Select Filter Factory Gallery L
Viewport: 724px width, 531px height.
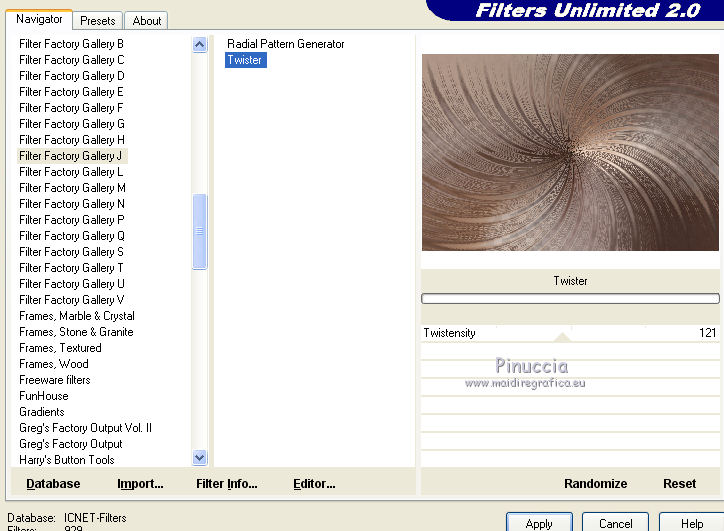pos(71,172)
